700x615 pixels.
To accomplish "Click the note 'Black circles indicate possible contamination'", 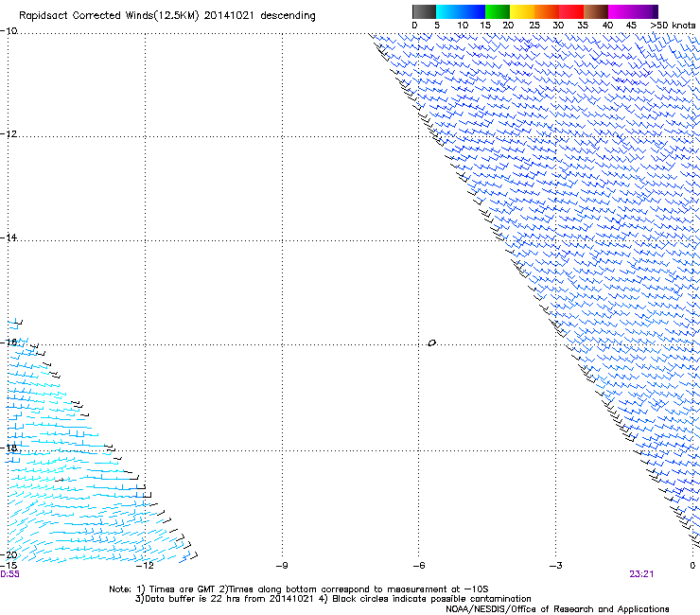I will pyautogui.click(x=431, y=599).
